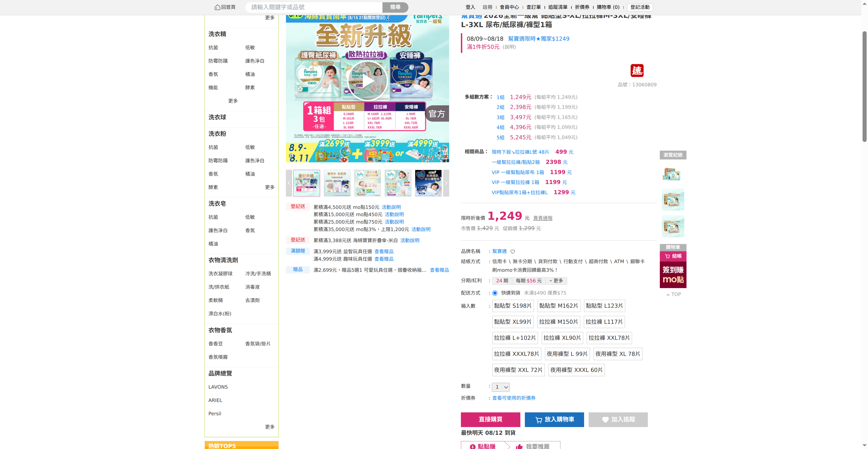Open 註冊 in top navigation
Image resolution: width=868 pixels, height=449 pixels.
[488, 7]
